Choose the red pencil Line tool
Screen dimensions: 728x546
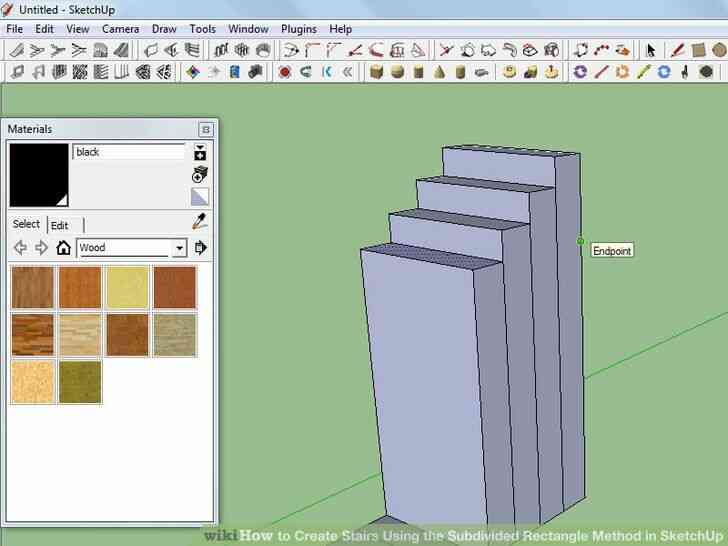click(677, 50)
